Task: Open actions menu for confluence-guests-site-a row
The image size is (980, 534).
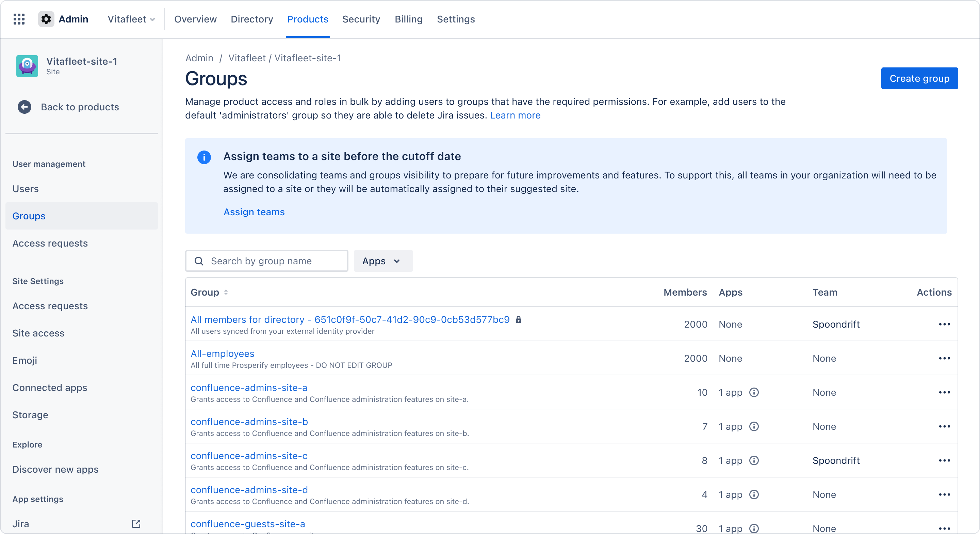Action: coord(944,528)
